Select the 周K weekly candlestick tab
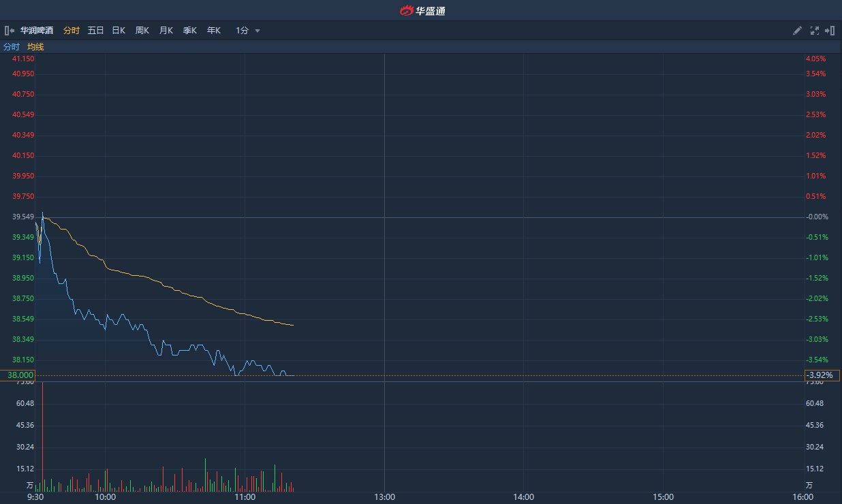 (x=142, y=31)
